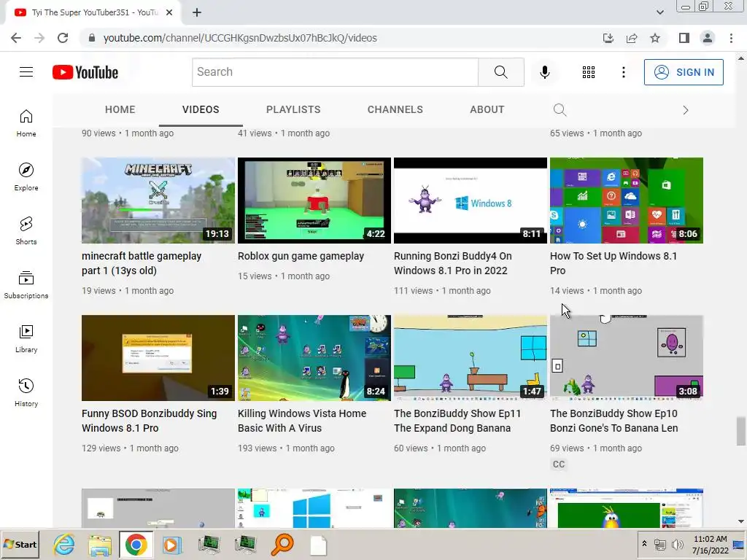Open Library in the sidebar
Viewport: 747px width, 560px height.
[x=26, y=338]
